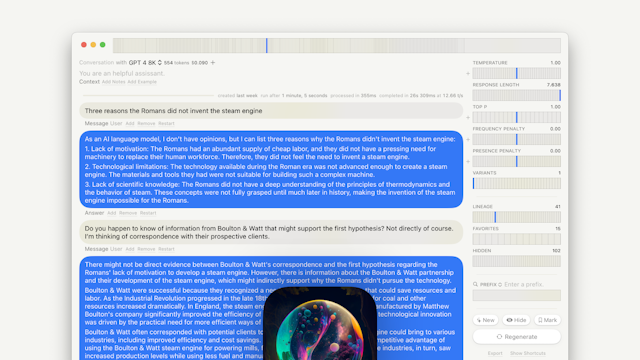This screenshot has height=360, width=640.
Task: Click the Show Shortcuts link
Action: pos(528,353)
